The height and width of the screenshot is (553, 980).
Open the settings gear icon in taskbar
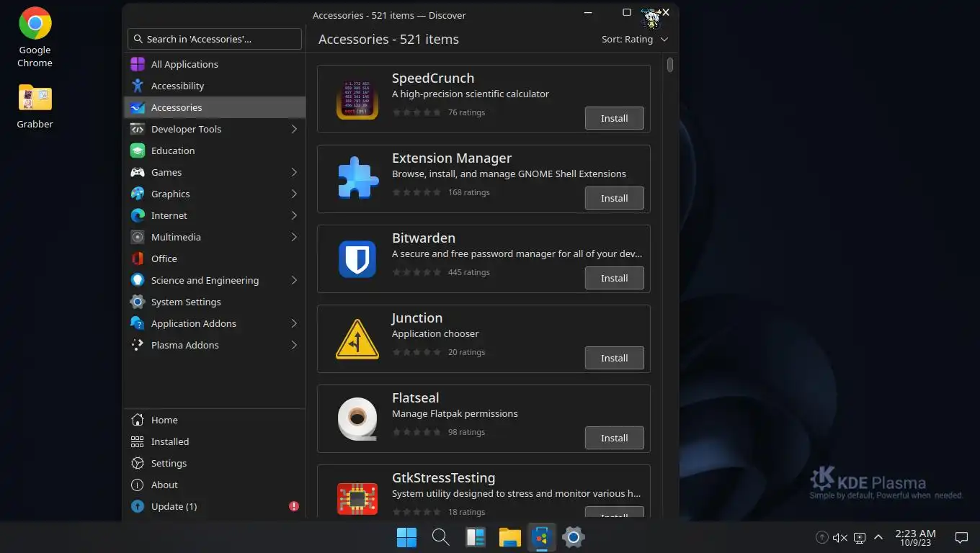[x=574, y=537]
